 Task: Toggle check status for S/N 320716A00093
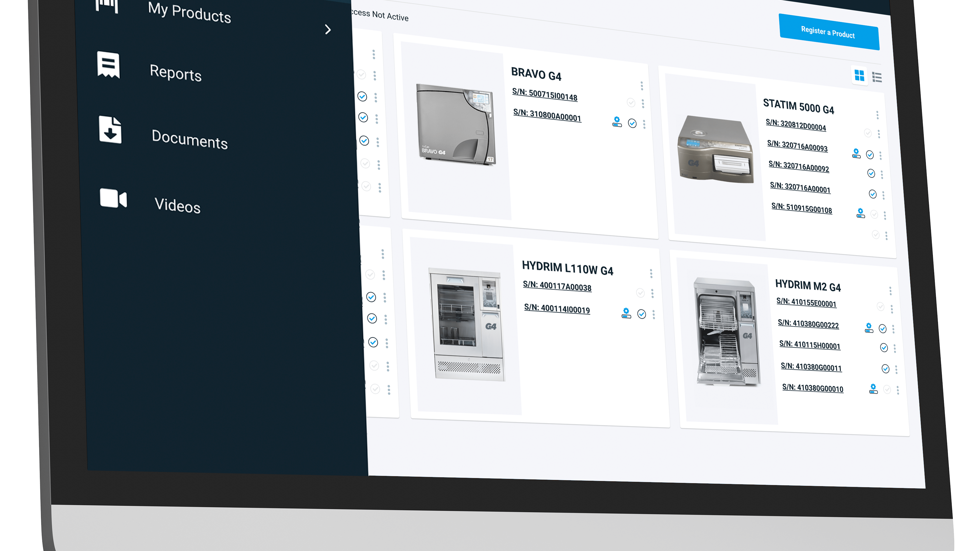[870, 155]
